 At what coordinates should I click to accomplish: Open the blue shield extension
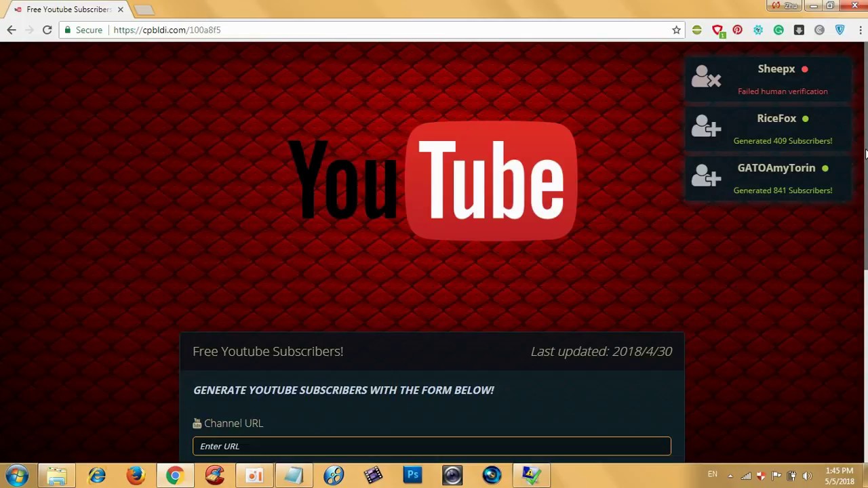coord(840,30)
